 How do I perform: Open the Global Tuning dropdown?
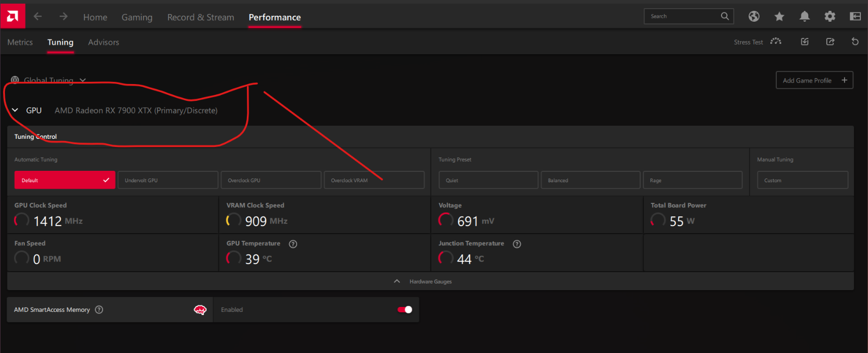click(82, 80)
